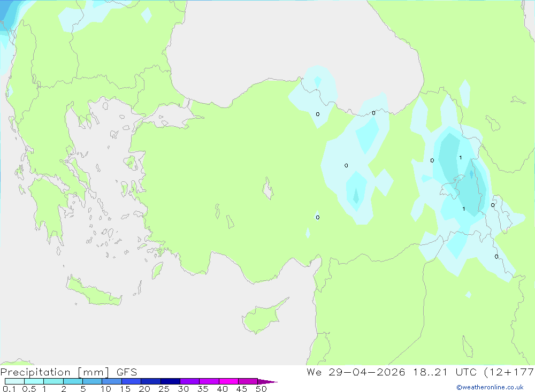Select the legend label 25
Viewport: 535px width, 392px height.
pos(164,389)
